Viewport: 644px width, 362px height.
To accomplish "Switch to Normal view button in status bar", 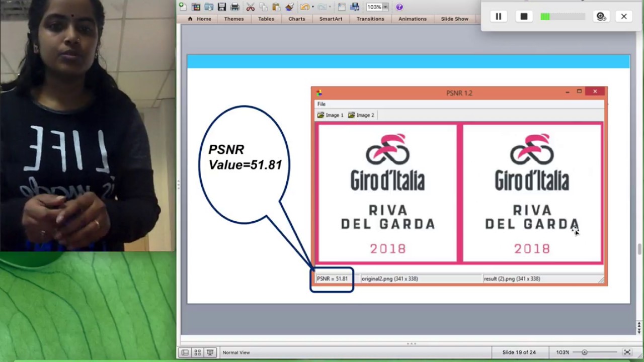I will coord(185,352).
